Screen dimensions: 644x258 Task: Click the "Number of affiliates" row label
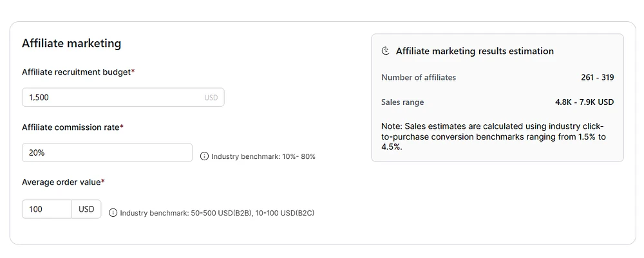[x=419, y=77]
